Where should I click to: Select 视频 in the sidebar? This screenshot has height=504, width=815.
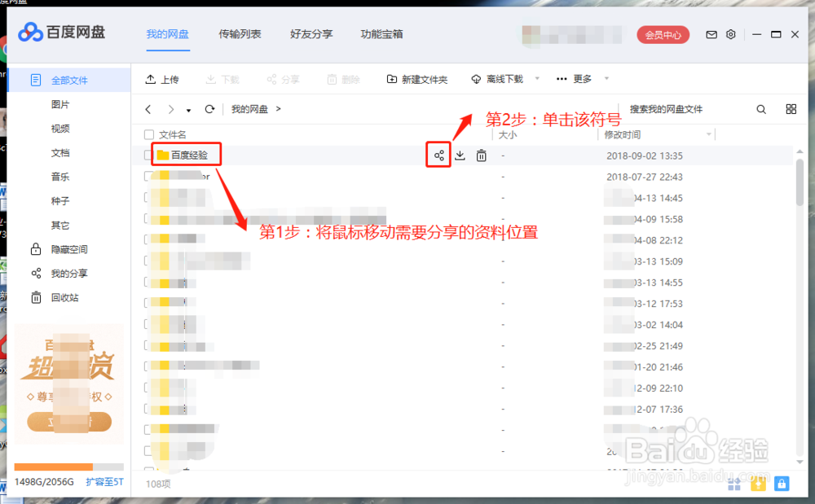pyautogui.click(x=59, y=129)
